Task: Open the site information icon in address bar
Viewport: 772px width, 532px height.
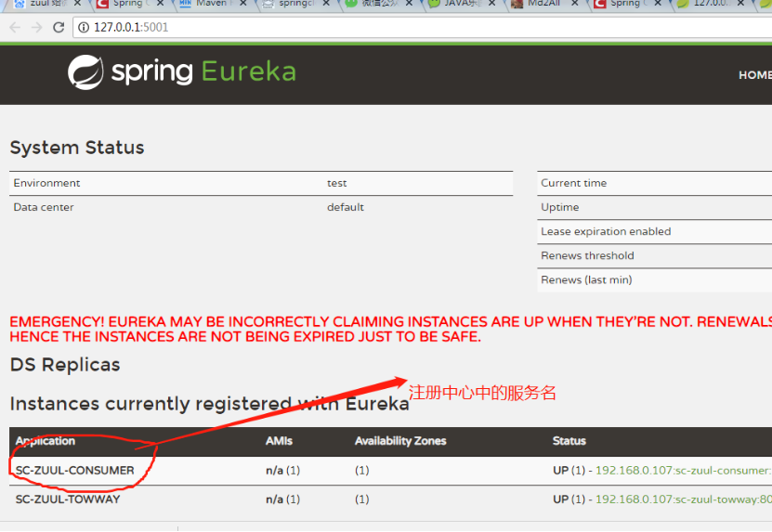Action: click(x=84, y=27)
